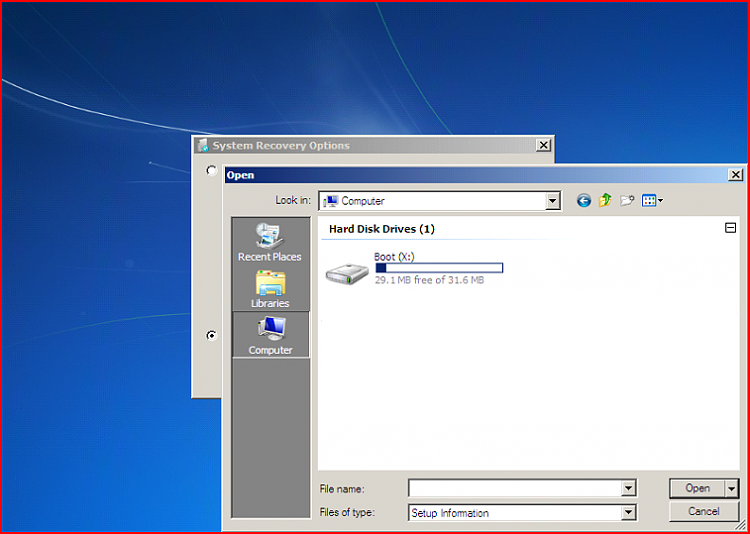The width and height of the screenshot is (750, 534).
Task: Collapse the Hard Disk Drives group
Action: (x=730, y=228)
